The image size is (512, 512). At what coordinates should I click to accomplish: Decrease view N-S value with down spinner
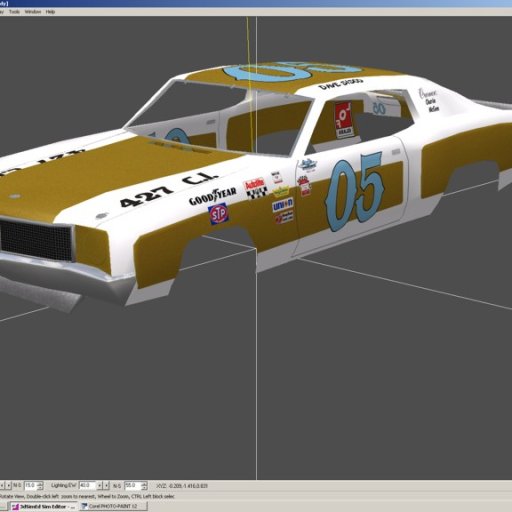pyautogui.click(x=41, y=487)
